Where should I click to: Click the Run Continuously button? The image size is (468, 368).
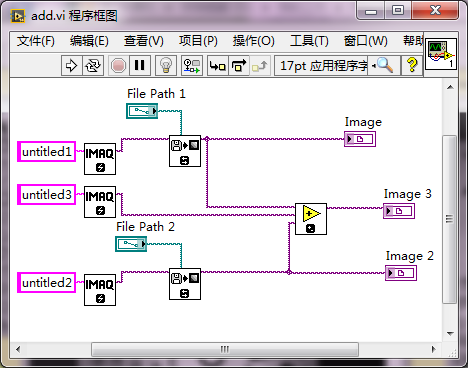click(x=93, y=65)
